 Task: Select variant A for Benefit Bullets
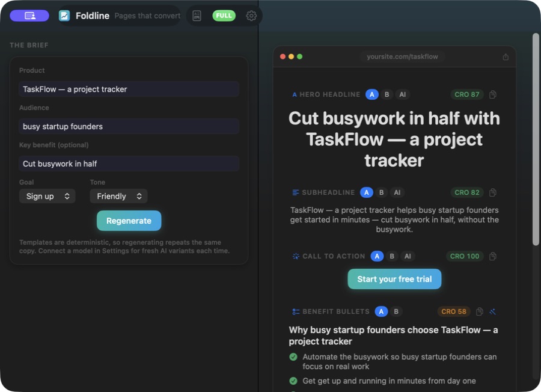381,311
